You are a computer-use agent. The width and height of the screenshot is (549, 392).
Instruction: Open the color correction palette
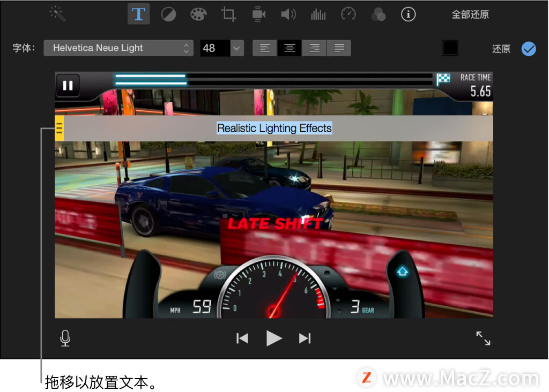[x=198, y=14]
